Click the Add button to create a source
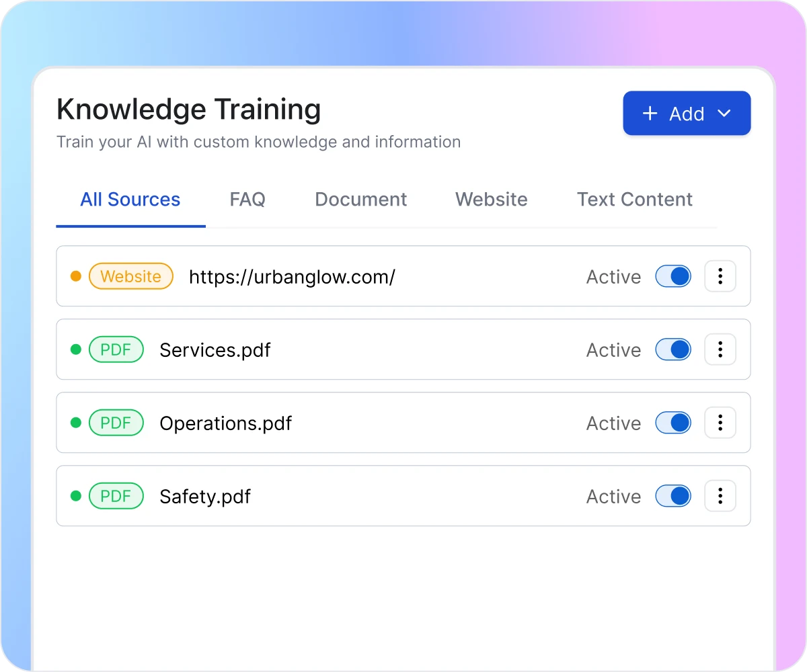 687,114
